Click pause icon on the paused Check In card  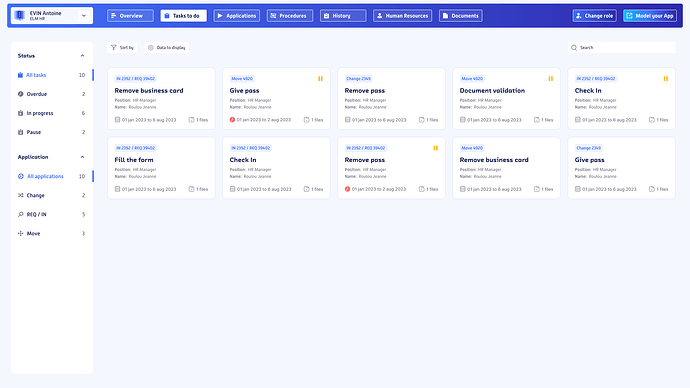(x=666, y=79)
